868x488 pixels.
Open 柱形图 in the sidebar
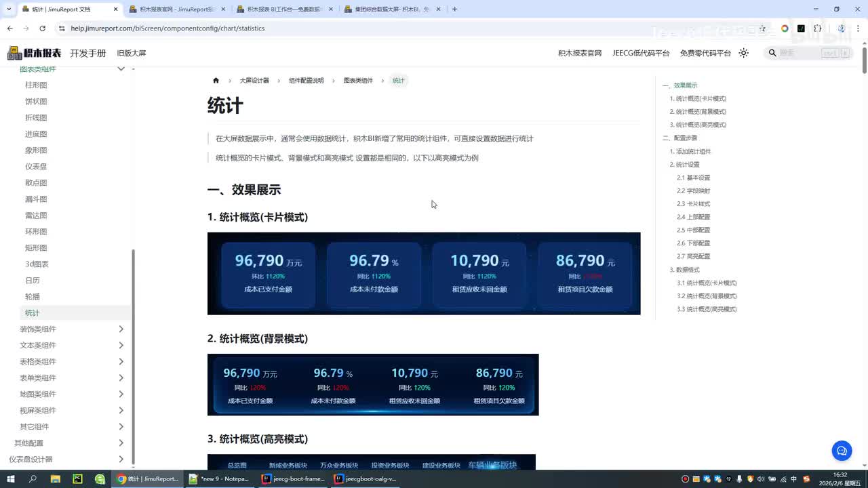36,85
